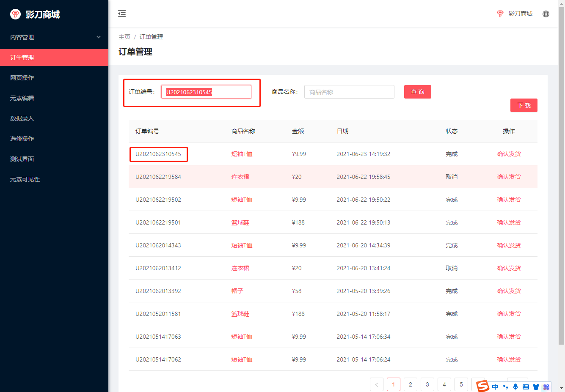Click the Sogou input method S icon
This screenshot has height=392, width=565.
482,386
